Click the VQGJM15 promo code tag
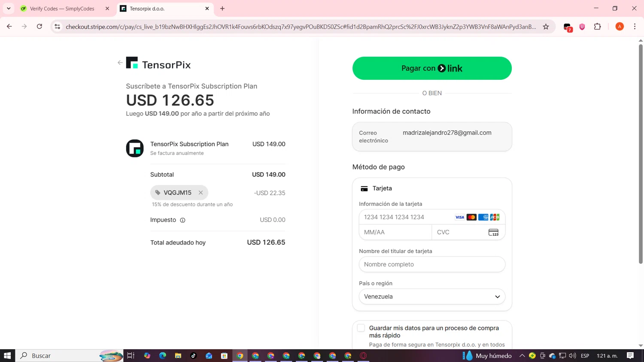 pyautogui.click(x=179, y=193)
